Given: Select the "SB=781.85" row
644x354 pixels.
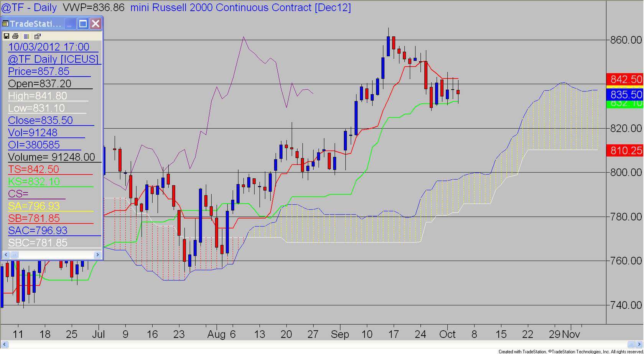Looking at the screenshot, I should click(x=51, y=218).
